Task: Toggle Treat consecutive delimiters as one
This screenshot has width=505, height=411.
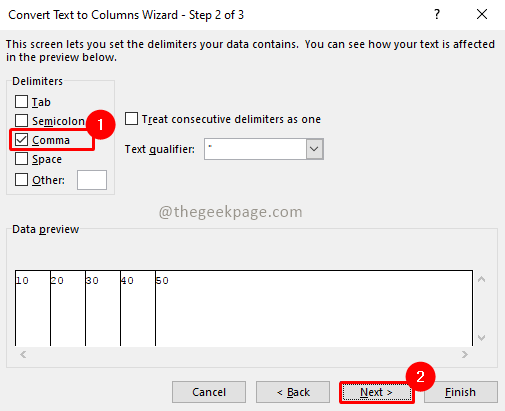Action: [131, 119]
